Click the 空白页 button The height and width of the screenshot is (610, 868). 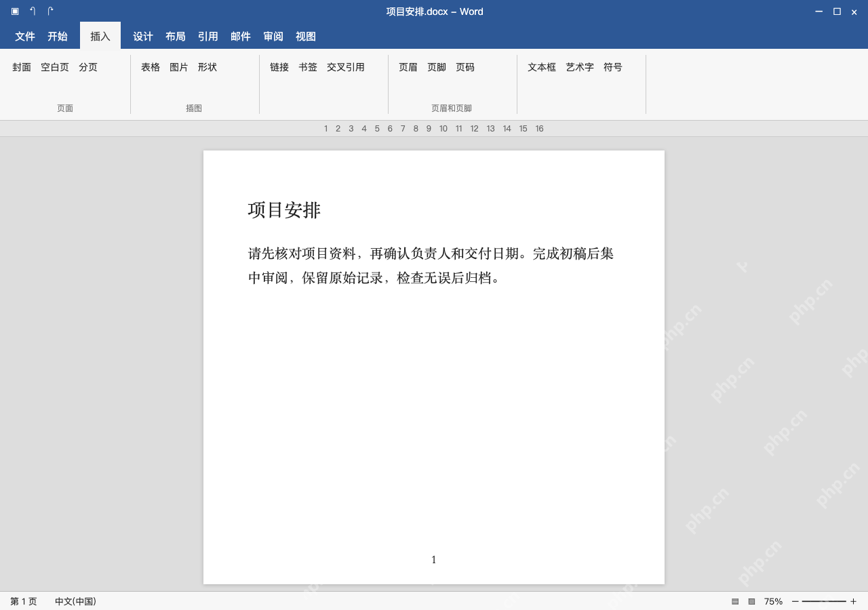pos(55,67)
